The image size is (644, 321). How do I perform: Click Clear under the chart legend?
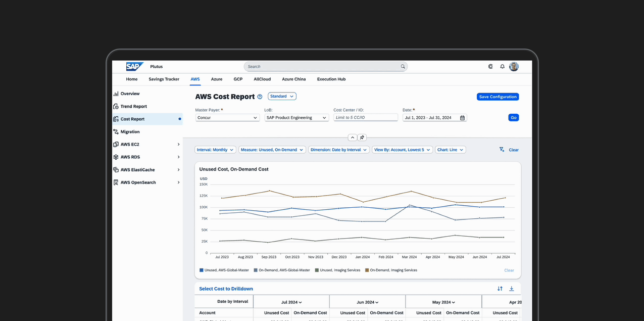[x=509, y=270]
